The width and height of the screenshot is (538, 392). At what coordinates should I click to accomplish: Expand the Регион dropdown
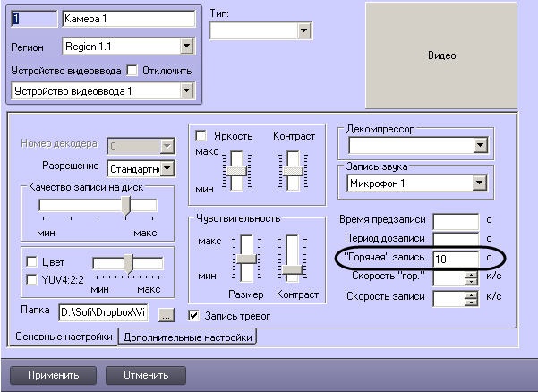pos(187,46)
